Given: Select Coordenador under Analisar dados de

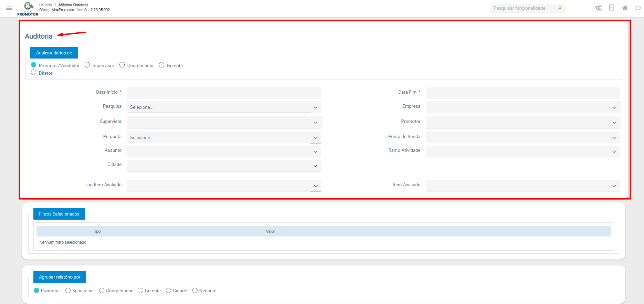Looking at the screenshot, I should click(122, 65).
